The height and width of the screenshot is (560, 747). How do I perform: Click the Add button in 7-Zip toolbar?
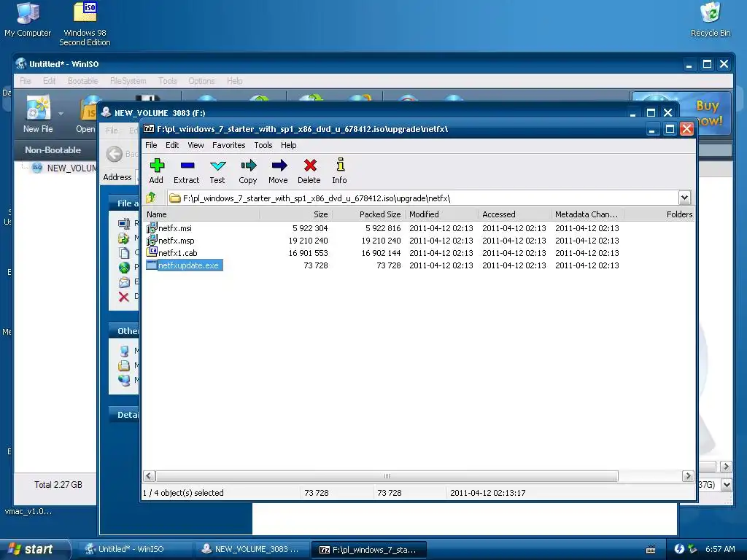pos(156,171)
